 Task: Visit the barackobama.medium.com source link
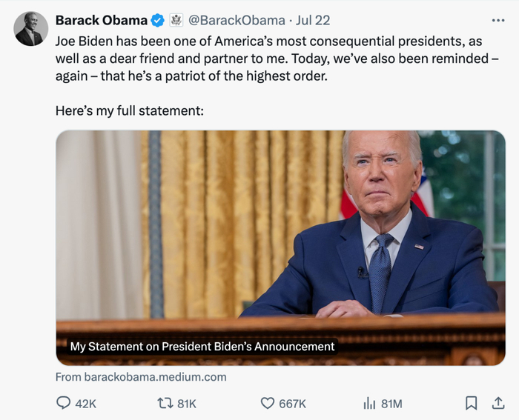(x=141, y=377)
